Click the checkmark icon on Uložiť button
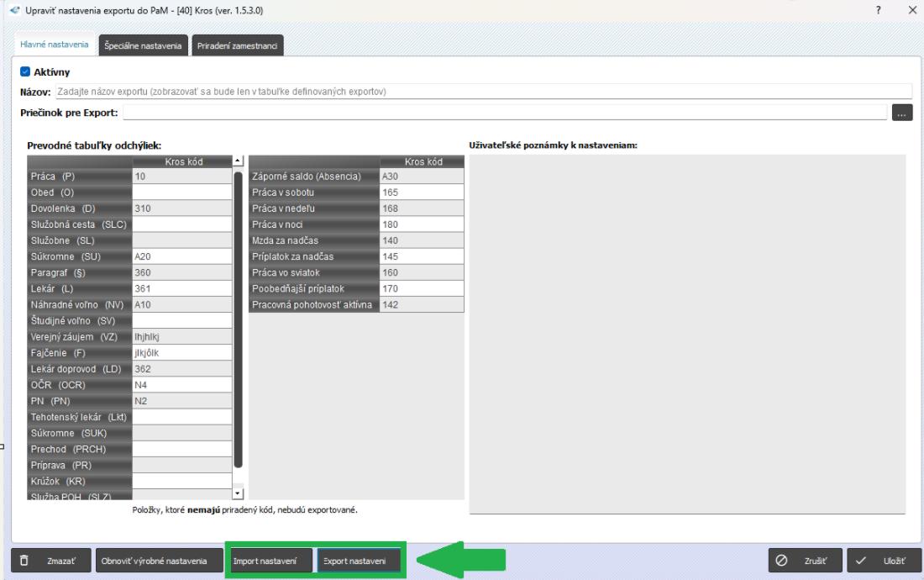 [x=860, y=561]
